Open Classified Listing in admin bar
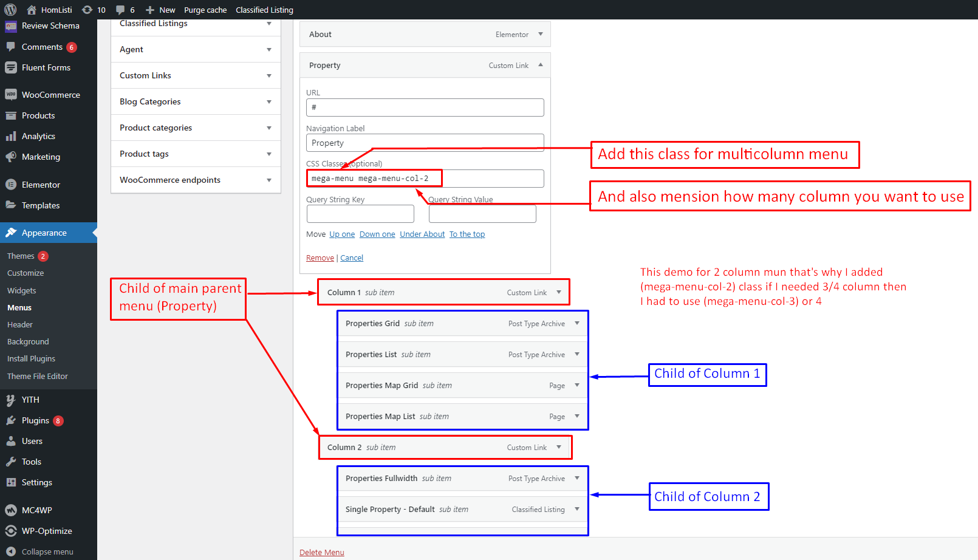 point(264,10)
